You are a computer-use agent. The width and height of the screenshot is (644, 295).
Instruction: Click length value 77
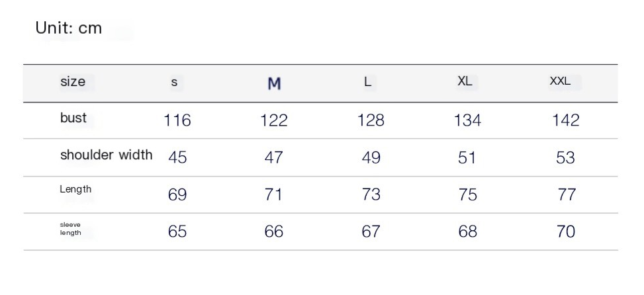coord(566,195)
